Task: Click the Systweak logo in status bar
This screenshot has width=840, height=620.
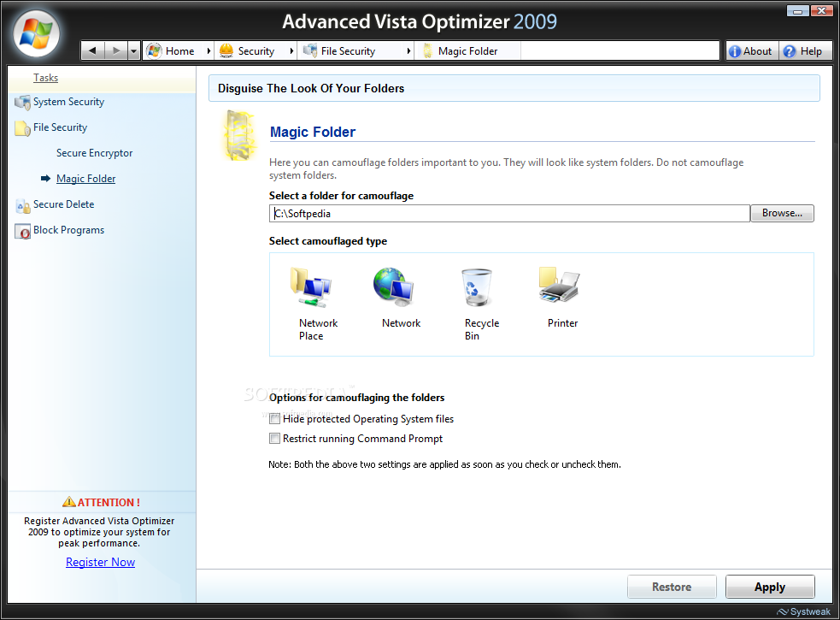Action: pos(803,612)
